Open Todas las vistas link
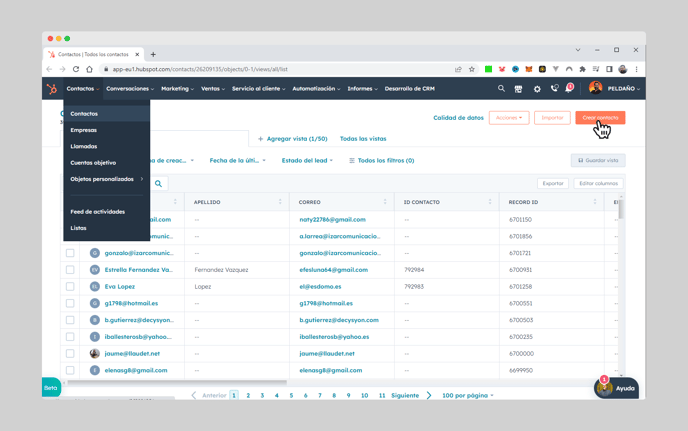Image resolution: width=688 pixels, height=431 pixels. [x=363, y=139]
